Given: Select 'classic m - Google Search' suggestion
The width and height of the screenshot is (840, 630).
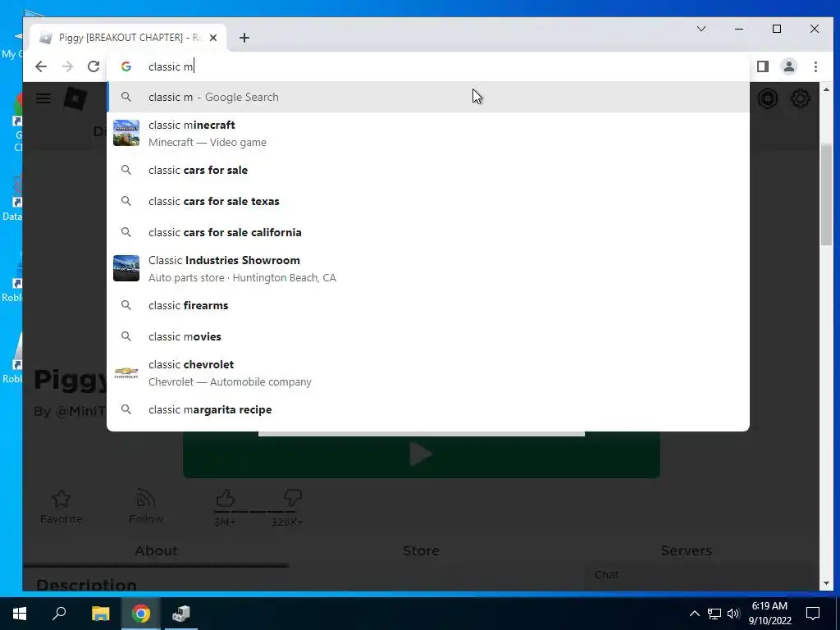Looking at the screenshot, I should pos(428,97).
